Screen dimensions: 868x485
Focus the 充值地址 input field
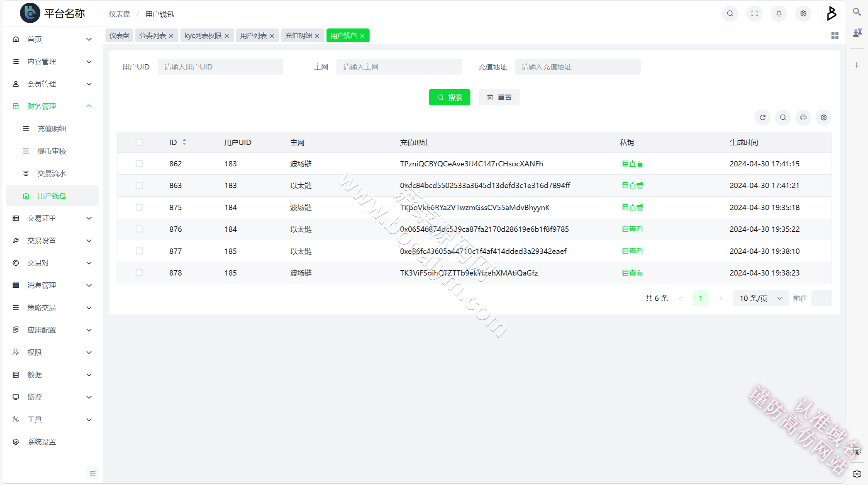click(578, 67)
